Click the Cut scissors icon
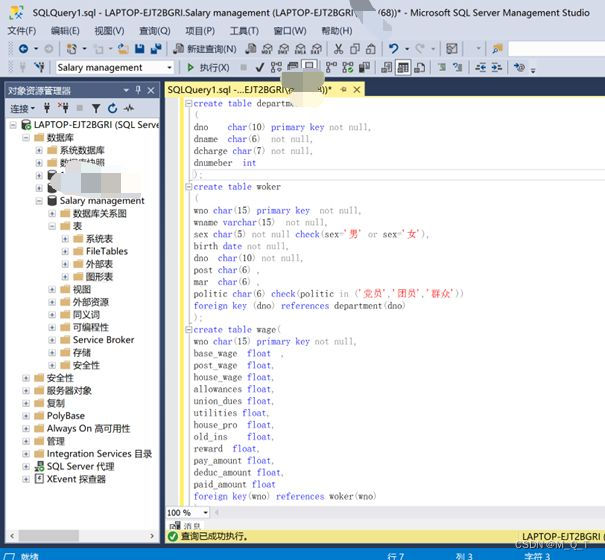This screenshot has height=560, width=605. (x=338, y=49)
